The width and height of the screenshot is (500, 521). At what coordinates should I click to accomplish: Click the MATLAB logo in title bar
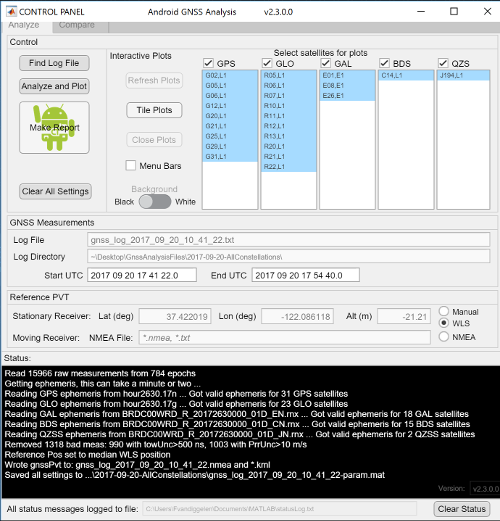pos(11,12)
